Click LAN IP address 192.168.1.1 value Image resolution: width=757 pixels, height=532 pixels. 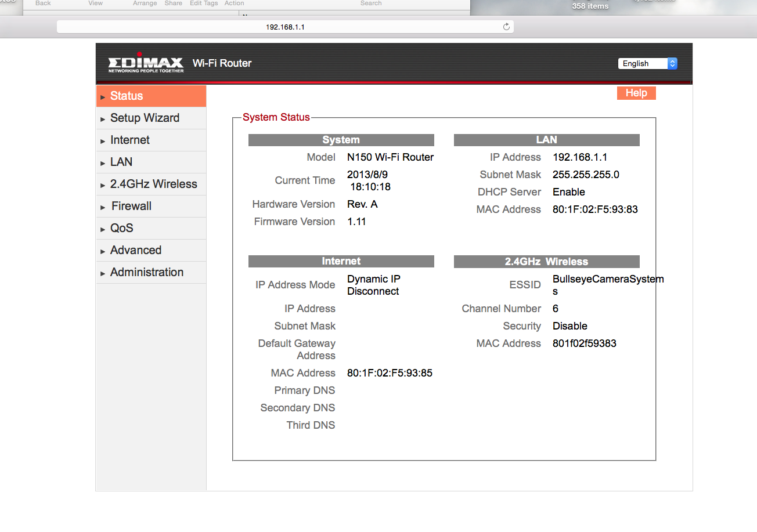[580, 157]
